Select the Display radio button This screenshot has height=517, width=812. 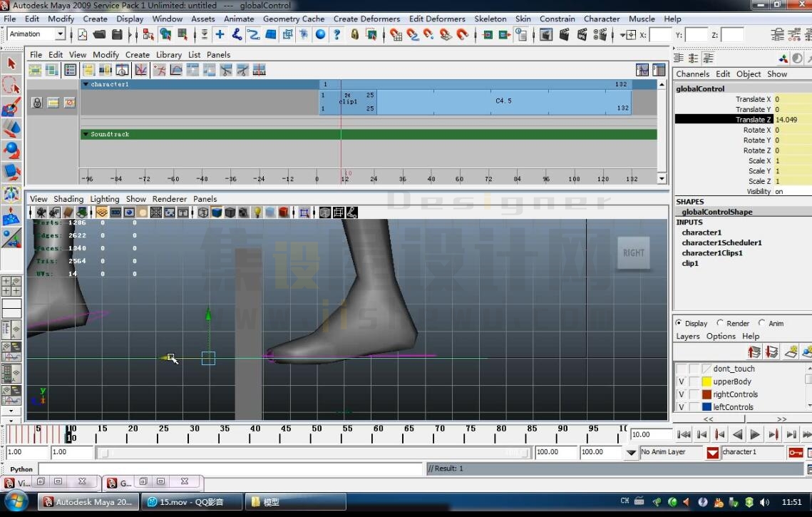click(679, 323)
